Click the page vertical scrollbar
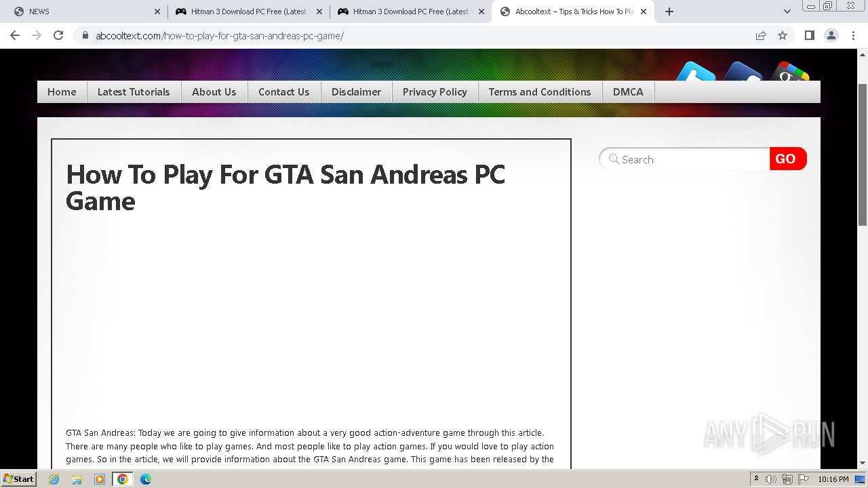The height and width of the screenshot is (488, 868). tap(863, 156)
